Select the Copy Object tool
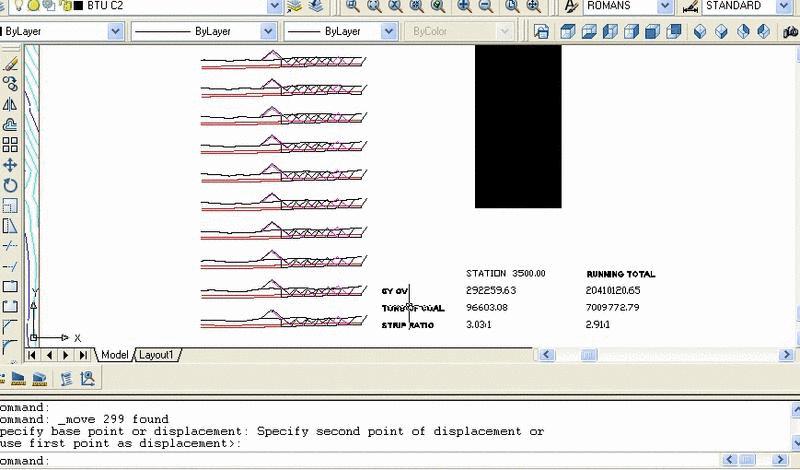 click(10, 84)
